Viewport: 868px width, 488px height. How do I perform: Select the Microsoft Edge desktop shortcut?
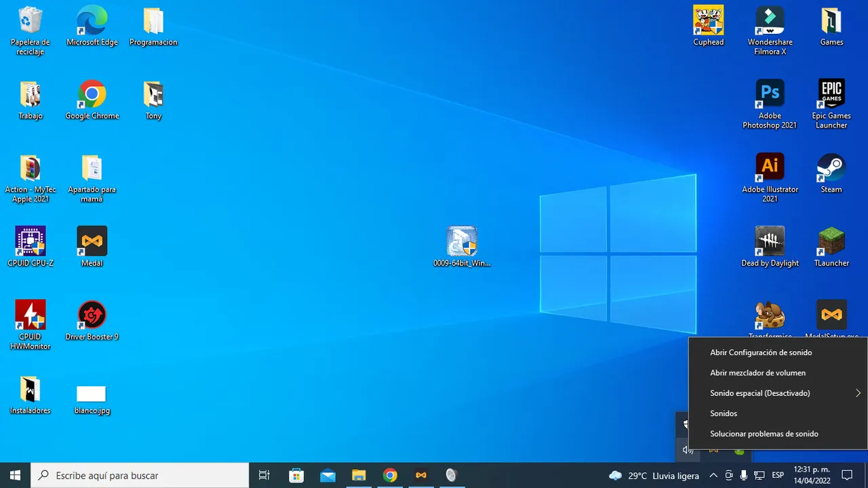coord(92,27)
